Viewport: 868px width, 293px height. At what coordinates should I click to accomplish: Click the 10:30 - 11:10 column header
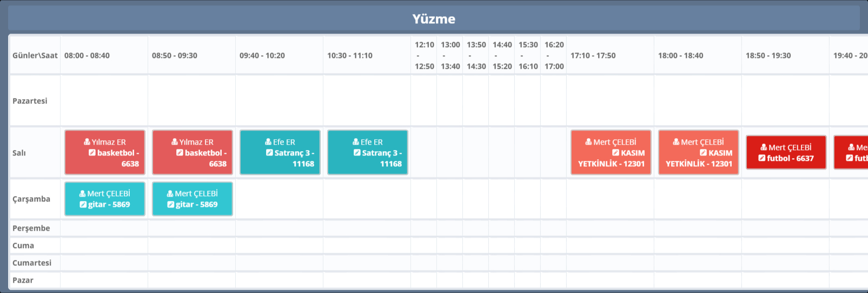[x=350, y=55]
